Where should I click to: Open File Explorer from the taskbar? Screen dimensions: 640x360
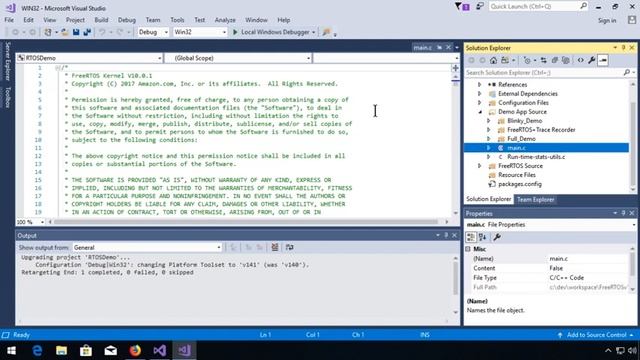point(61,351)
